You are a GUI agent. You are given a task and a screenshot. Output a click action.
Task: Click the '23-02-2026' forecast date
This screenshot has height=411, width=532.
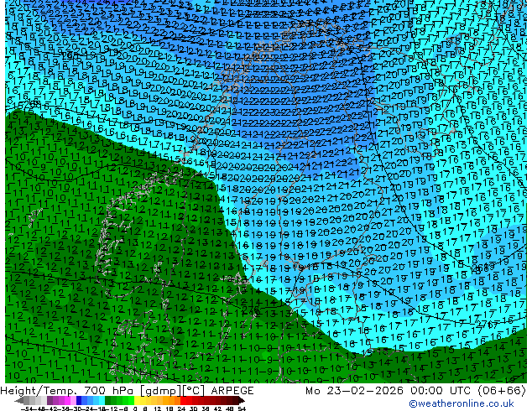365,391
